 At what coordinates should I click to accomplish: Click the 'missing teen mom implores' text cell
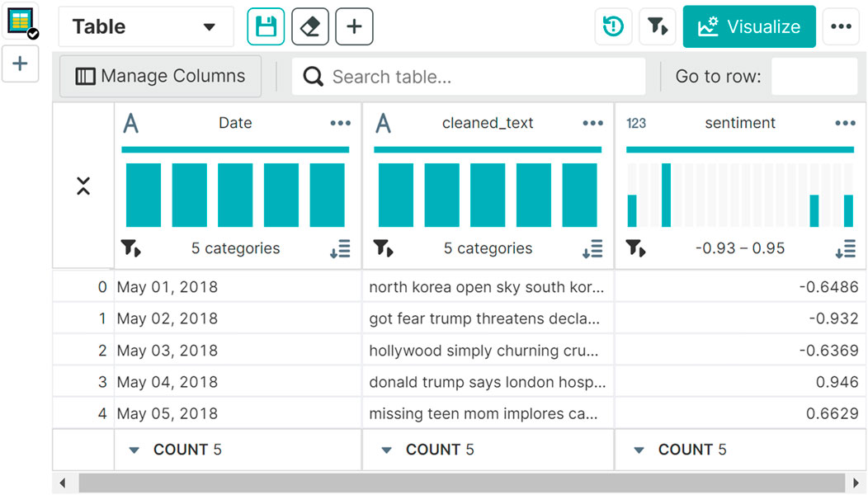[488, 413]
